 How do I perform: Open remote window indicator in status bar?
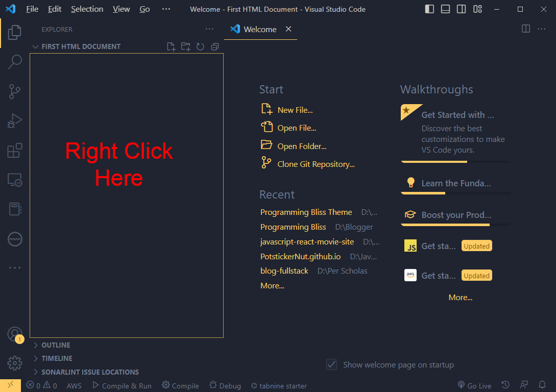10,385
